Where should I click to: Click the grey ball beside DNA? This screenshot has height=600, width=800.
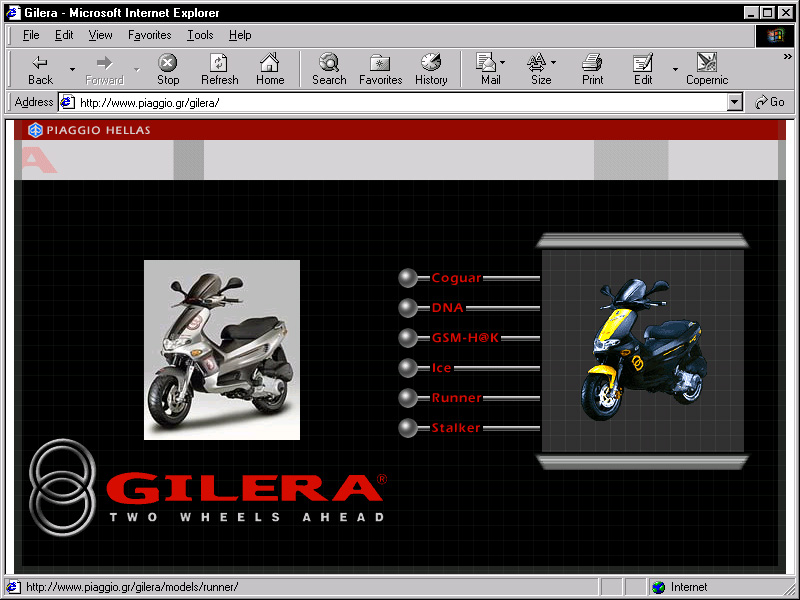(x=408, y=308)
